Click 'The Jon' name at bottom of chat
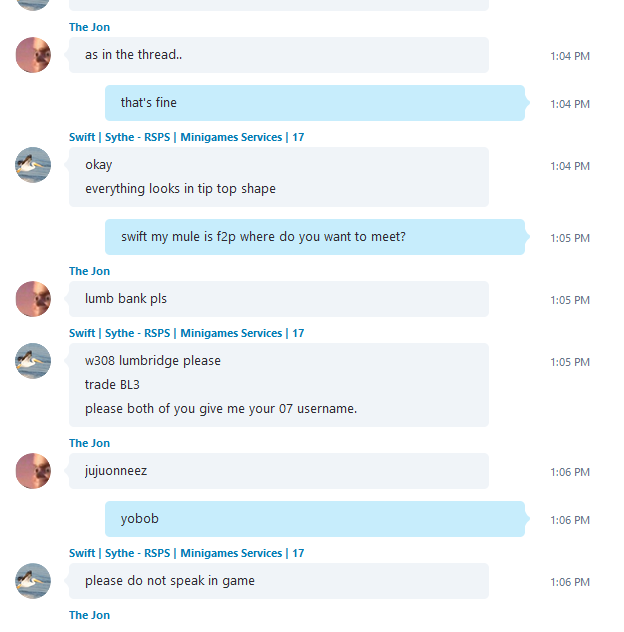Viewport: 624px width, 632px height. (89, 615)
